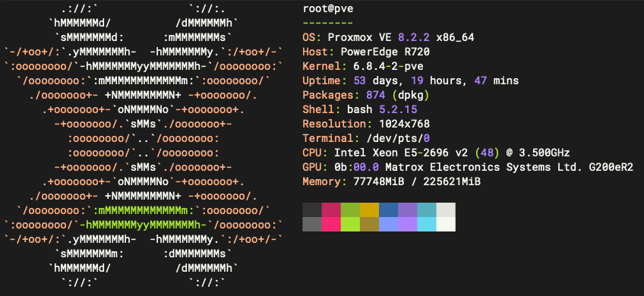Select the light lavender color swatch
The image size is (644, 296).
tap(408, 224)
